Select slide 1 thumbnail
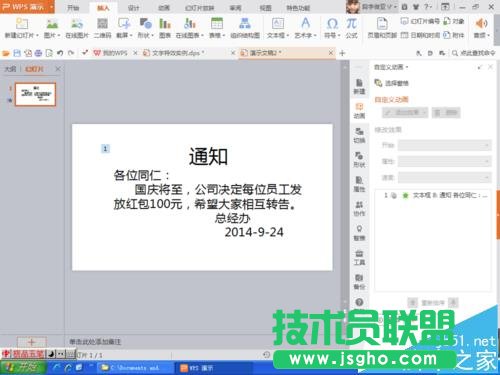This screenshot has height=375, width=500. click(x=35, y=94)
